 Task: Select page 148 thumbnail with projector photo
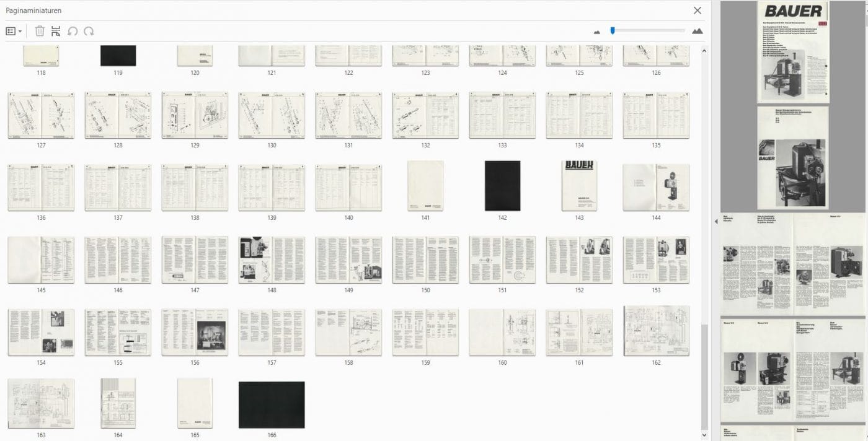272,260
